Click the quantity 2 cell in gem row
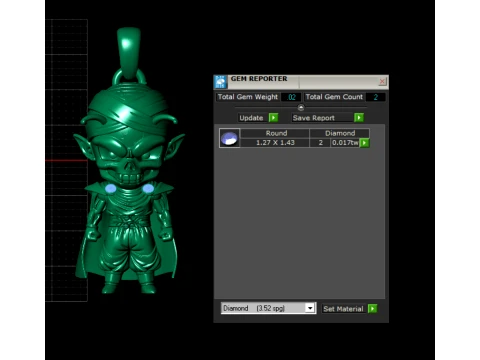 point(320,143)
